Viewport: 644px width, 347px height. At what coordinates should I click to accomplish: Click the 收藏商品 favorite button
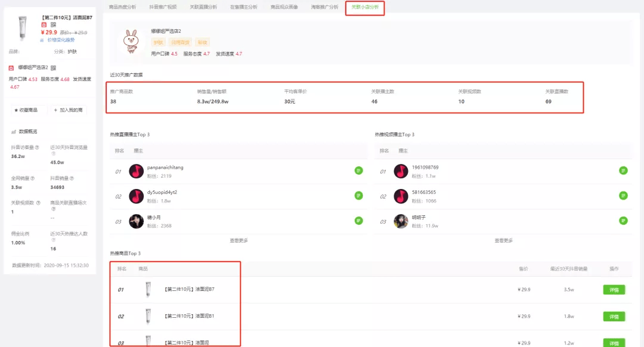click(x=29, y=110)
